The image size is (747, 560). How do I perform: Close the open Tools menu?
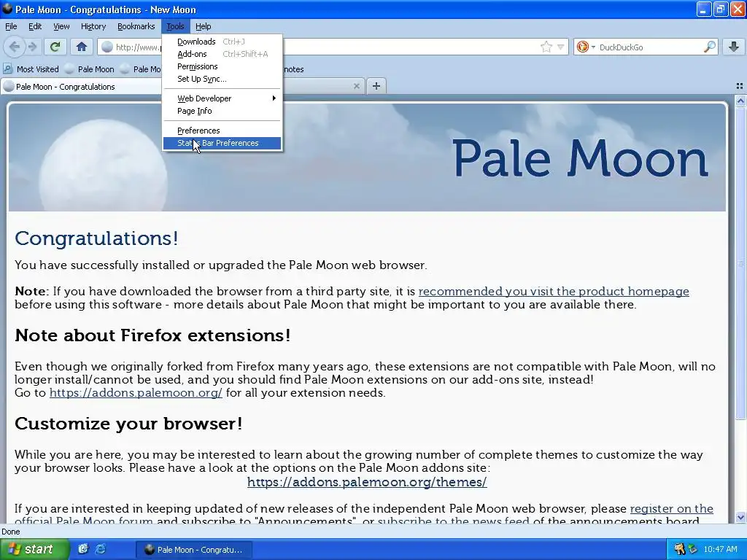tap(175, 26)
